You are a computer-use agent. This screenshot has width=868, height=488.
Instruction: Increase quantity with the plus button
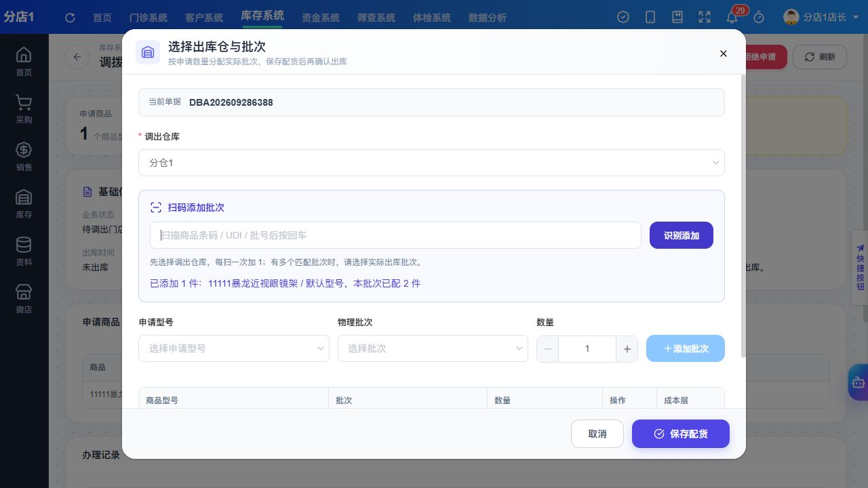pos(627,349)
